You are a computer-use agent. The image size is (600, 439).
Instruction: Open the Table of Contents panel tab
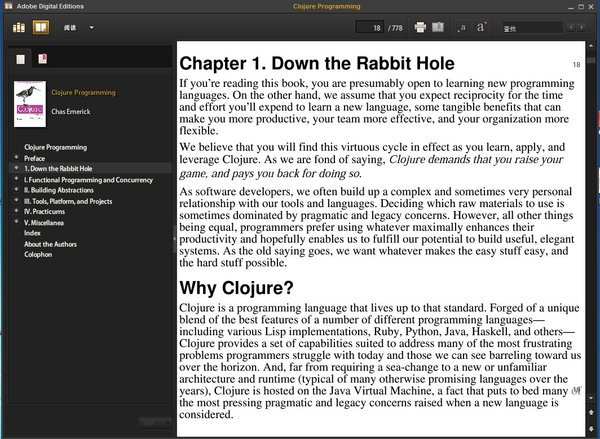pyautogui.click(x=20, y=59)
